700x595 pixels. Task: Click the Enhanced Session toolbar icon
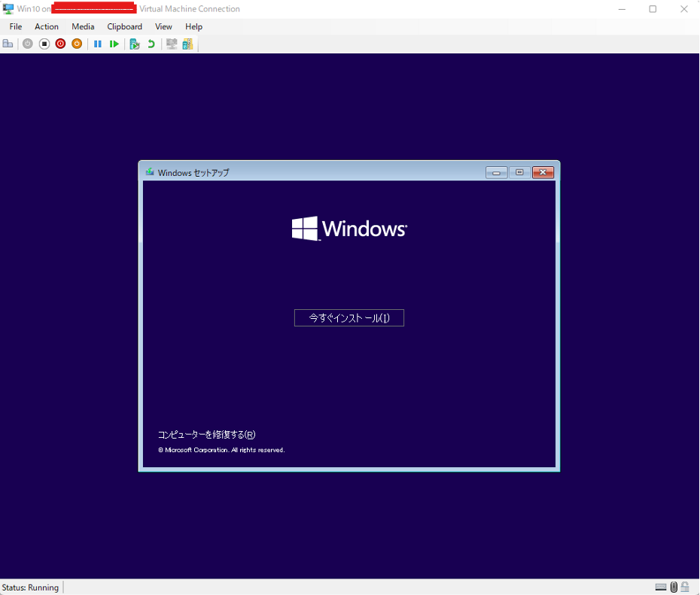pyautogui.click(x=172, y=44)
